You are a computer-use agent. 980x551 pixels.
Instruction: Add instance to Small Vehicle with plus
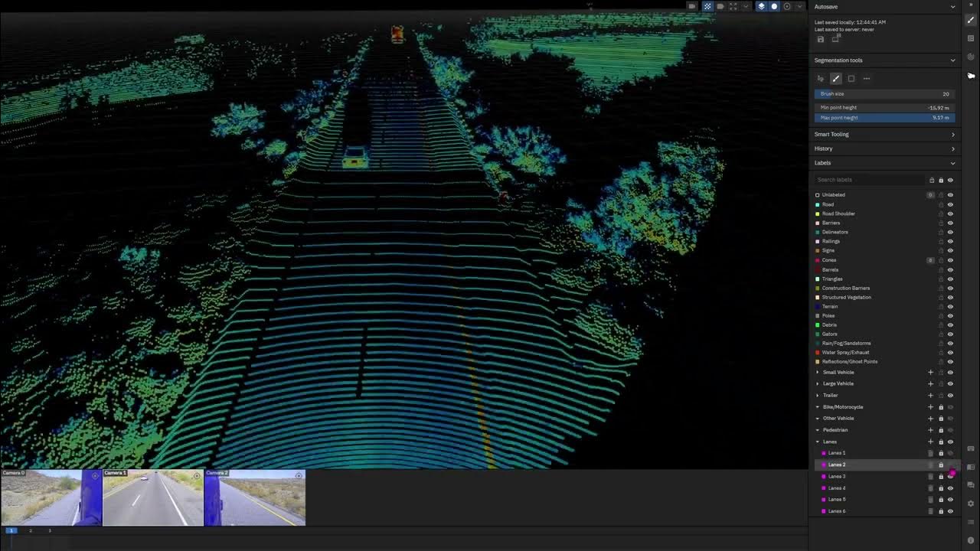point(931,373)
